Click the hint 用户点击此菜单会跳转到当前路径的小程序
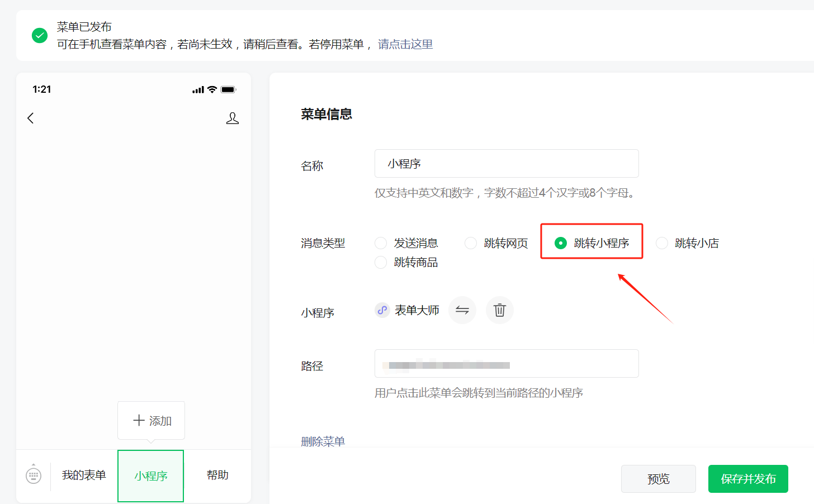The height and width of the screenshot is (504, 814). (x=479, y=393)
